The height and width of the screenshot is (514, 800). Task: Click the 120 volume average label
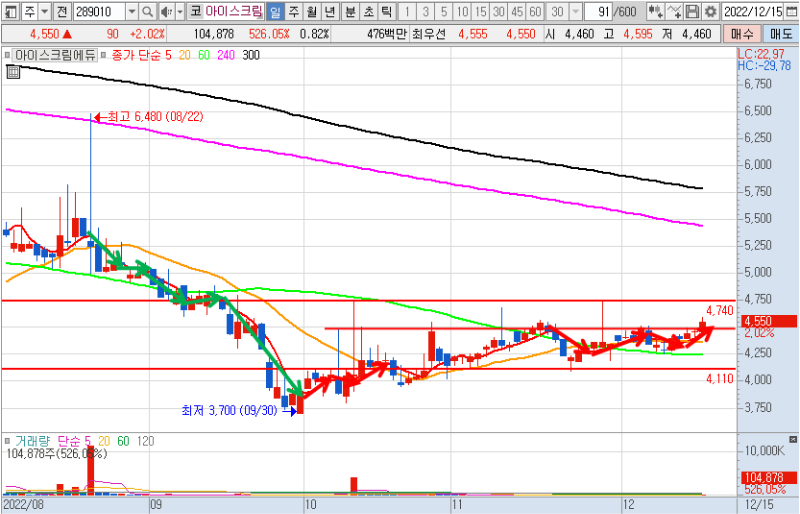pos(145,440)
